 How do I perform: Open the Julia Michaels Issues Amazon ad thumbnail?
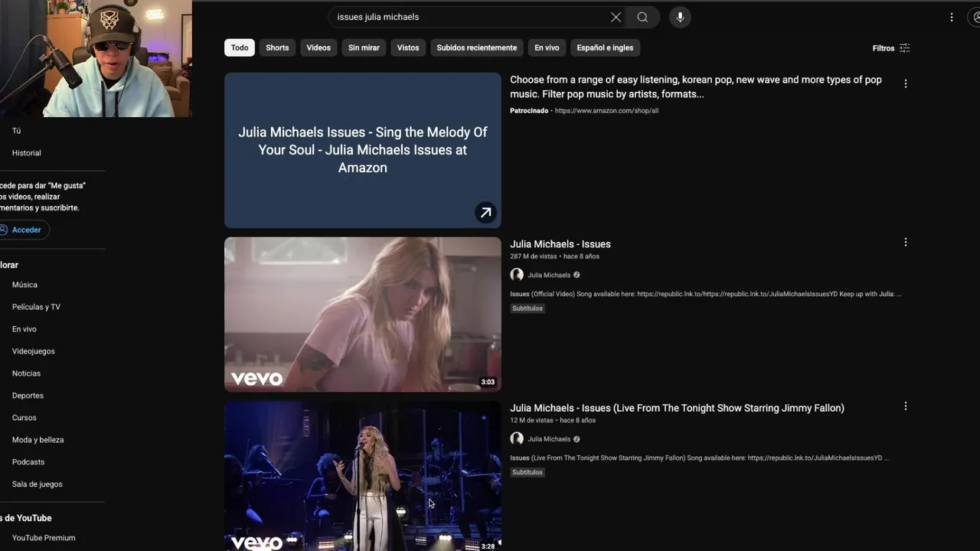[x=363, y=150]
